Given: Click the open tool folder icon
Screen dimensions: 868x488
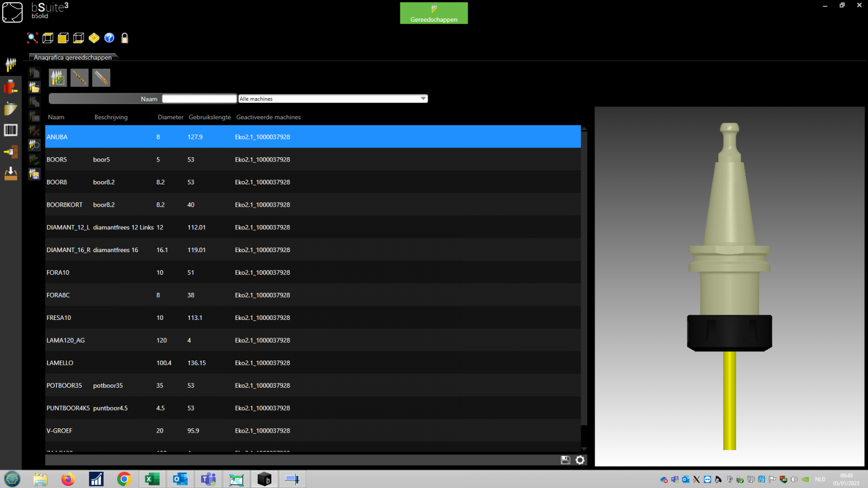Looking at the screenshot, I should (x=34, y=87).
